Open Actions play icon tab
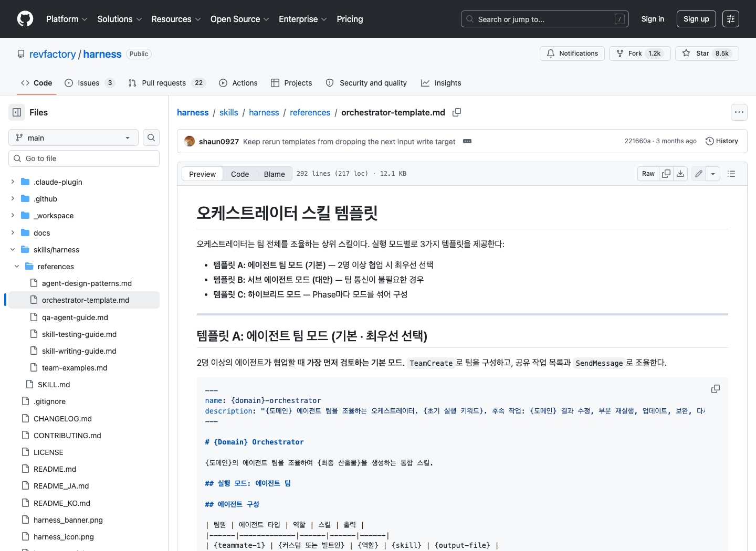The image size is (756, 551). tap(238, 83)
